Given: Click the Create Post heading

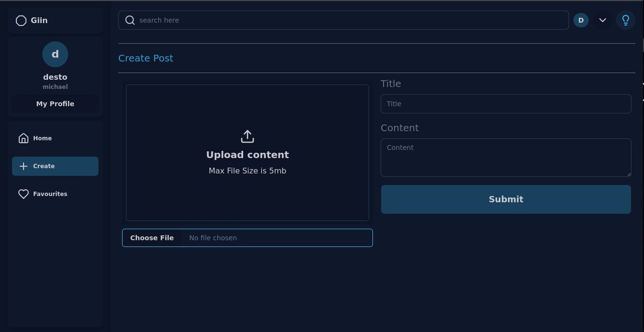Looking at the screenshot, I should (x=146, y=58).
